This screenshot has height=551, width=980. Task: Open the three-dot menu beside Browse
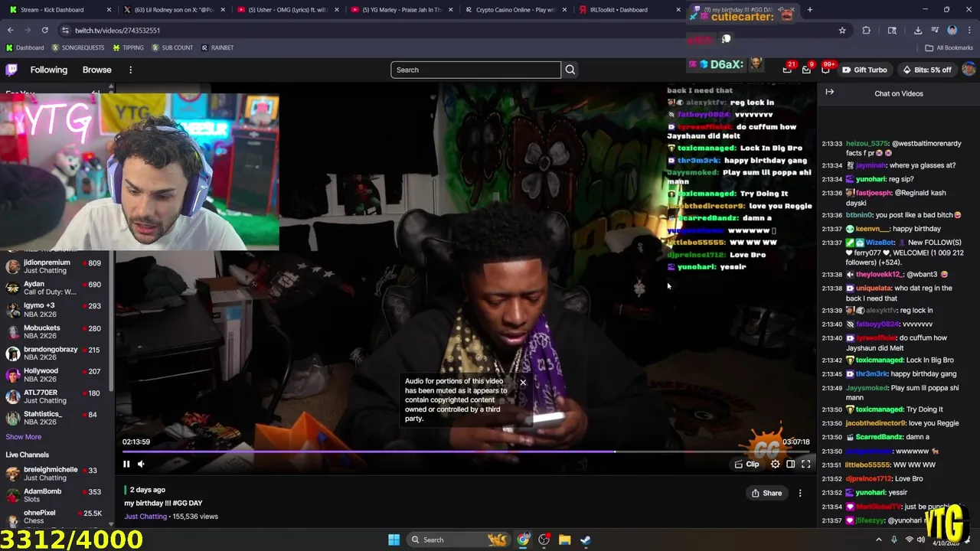[x=130, y=70]
